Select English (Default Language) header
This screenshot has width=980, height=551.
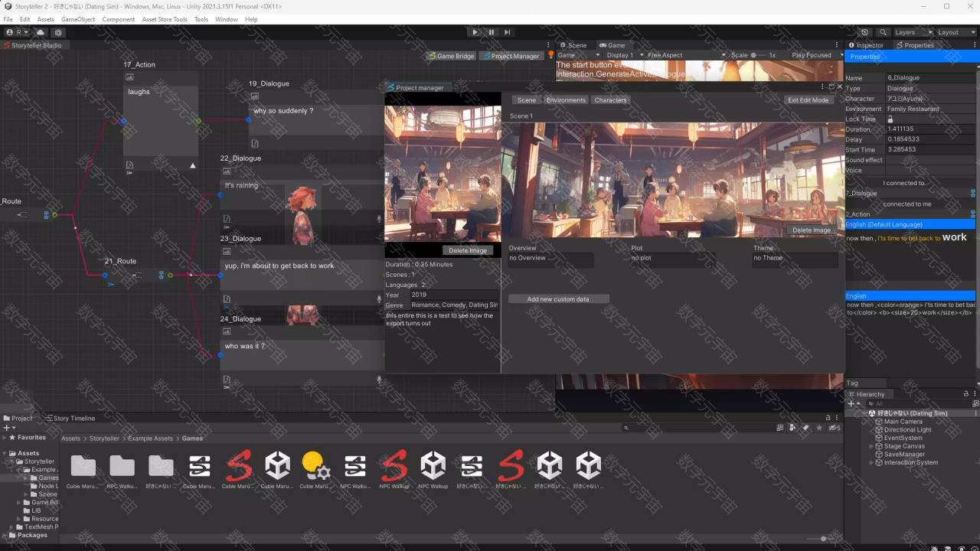tap(910, 224)
